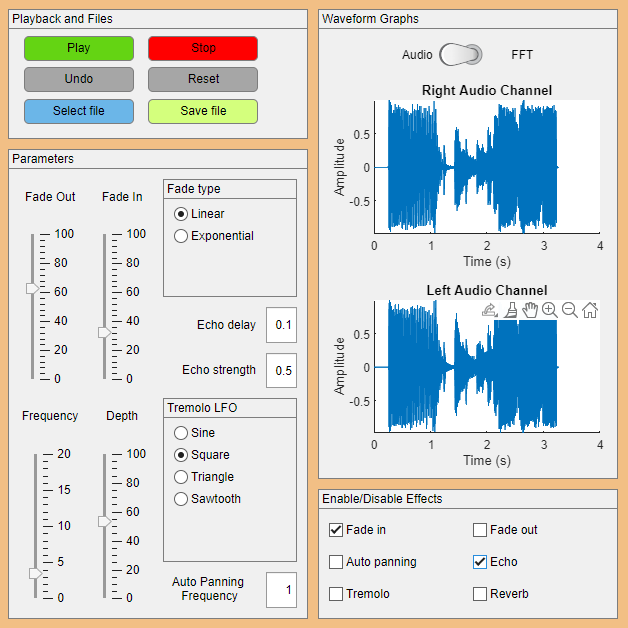
Task: Click the export axes icon on Left Audio plot
Action: (x=490, y=310)
